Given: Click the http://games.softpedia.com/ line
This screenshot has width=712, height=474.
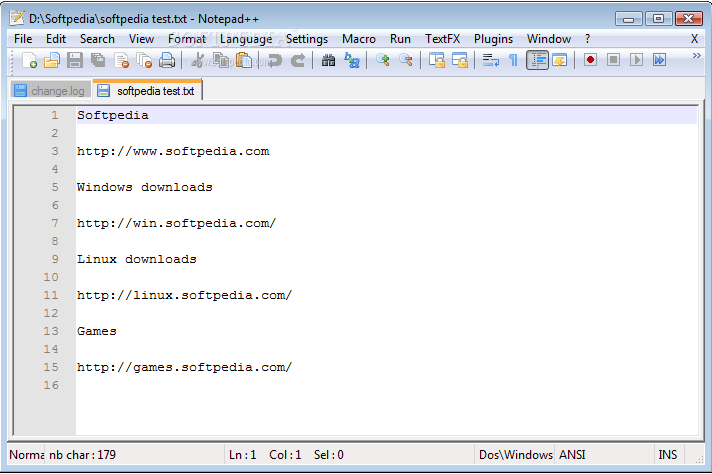Looking at the screenshot, I should click(x=184, y=367).
